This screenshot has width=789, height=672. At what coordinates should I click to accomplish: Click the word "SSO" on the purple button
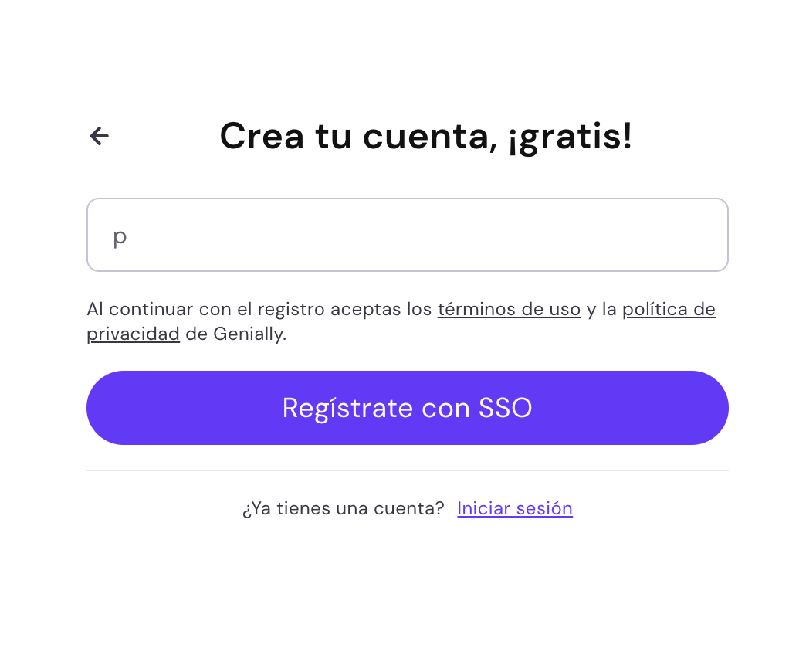tap(505, 408)
